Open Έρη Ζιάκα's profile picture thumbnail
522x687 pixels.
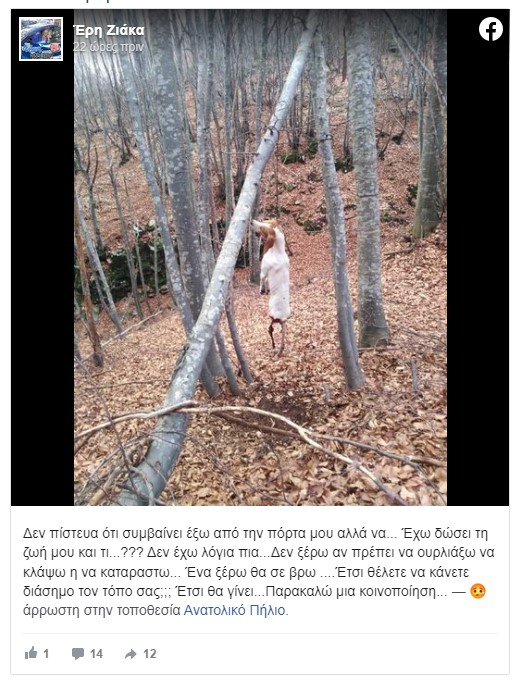pyautogui.click(x=41, y=39)
